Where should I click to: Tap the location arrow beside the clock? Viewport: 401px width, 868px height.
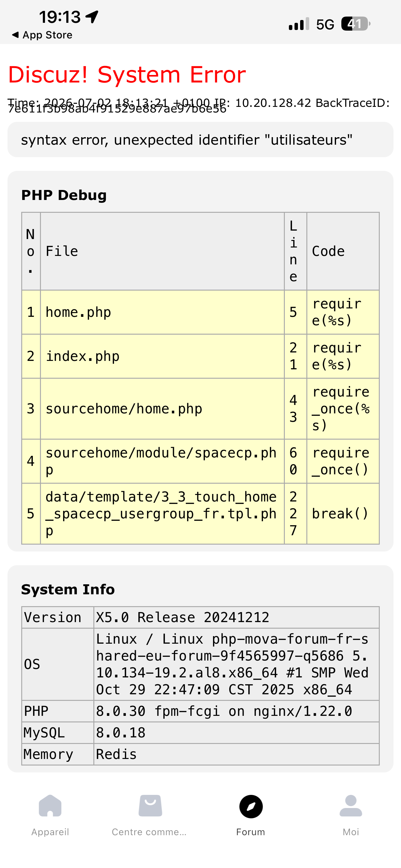[x=92, y=17]
